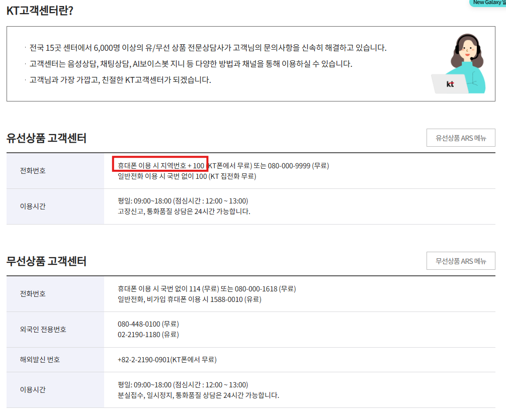Click the New Galaxy badge at top right
The width and height of the screenshot is (506, 420).
[x=488, y=3]
